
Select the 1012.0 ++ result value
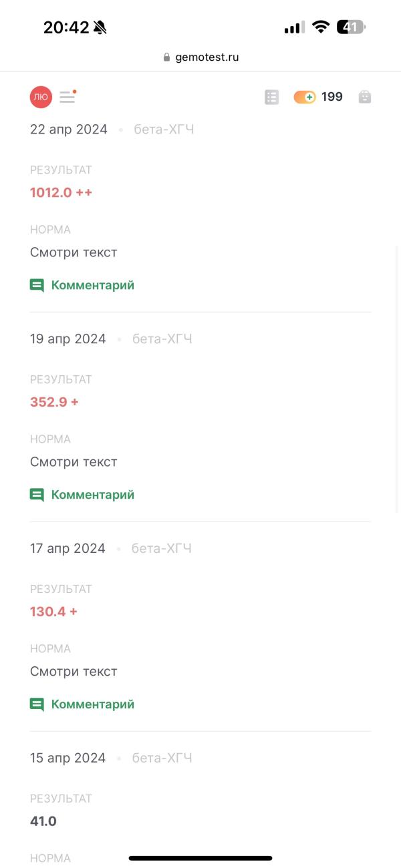pos(61,192)
